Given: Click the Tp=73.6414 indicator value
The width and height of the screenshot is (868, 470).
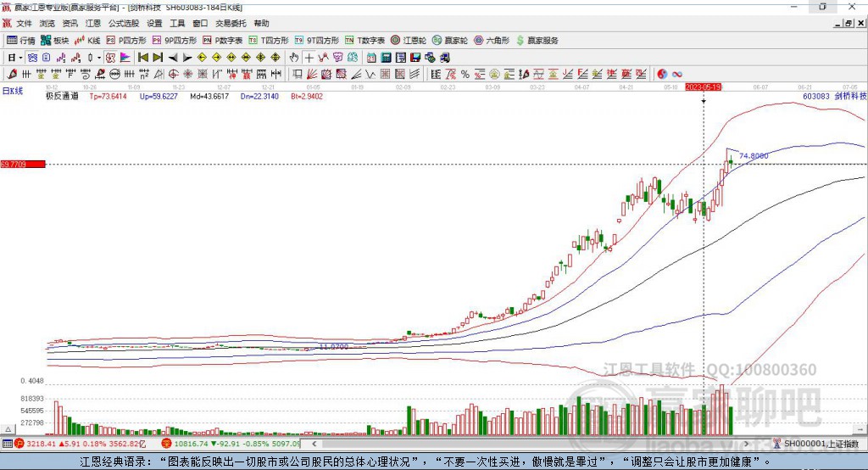Looking at the screenshot, I should pyautogui.click(x=108, y=97).
